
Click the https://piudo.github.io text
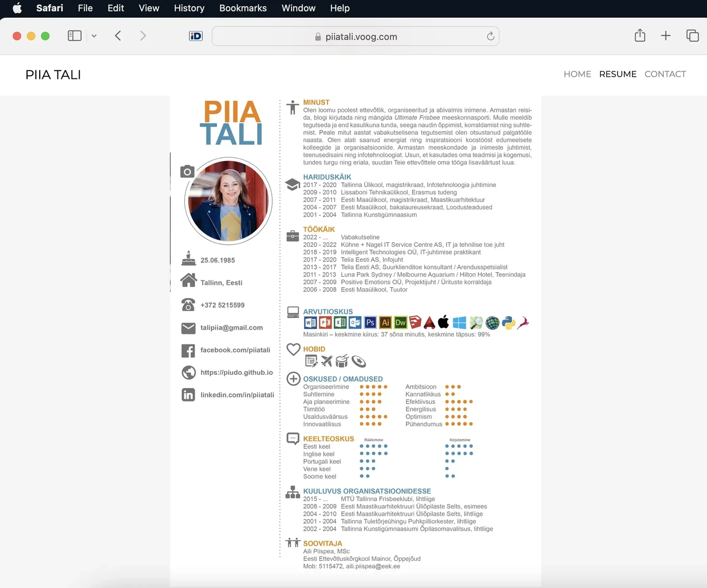[x=236, y=373]
